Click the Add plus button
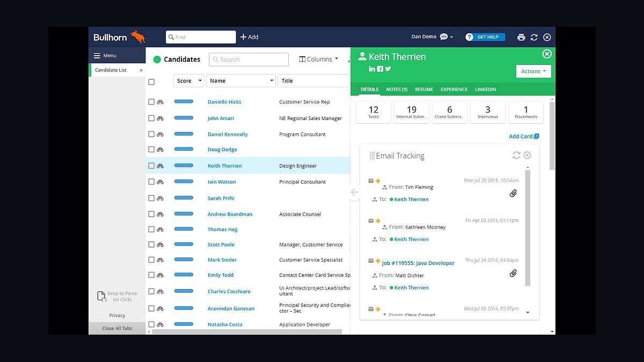The height and width of the screenshot is (362, 644). coord(249,37)
